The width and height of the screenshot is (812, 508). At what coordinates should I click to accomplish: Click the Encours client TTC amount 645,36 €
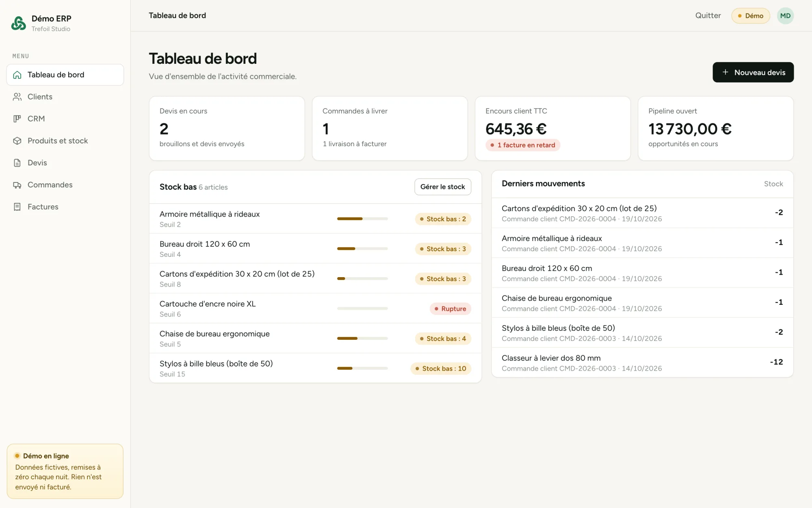pos(516,129)
